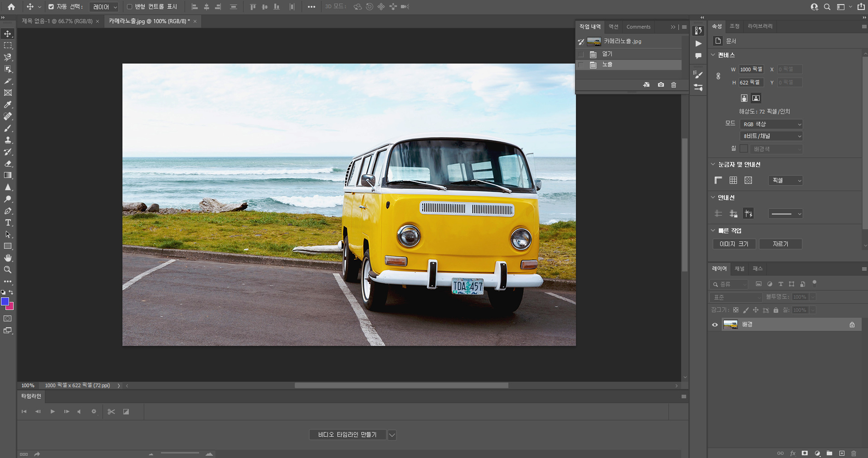Pick the Lasso tool
Image resolution: width=868 pixels, height=458 pixels.
8,57
